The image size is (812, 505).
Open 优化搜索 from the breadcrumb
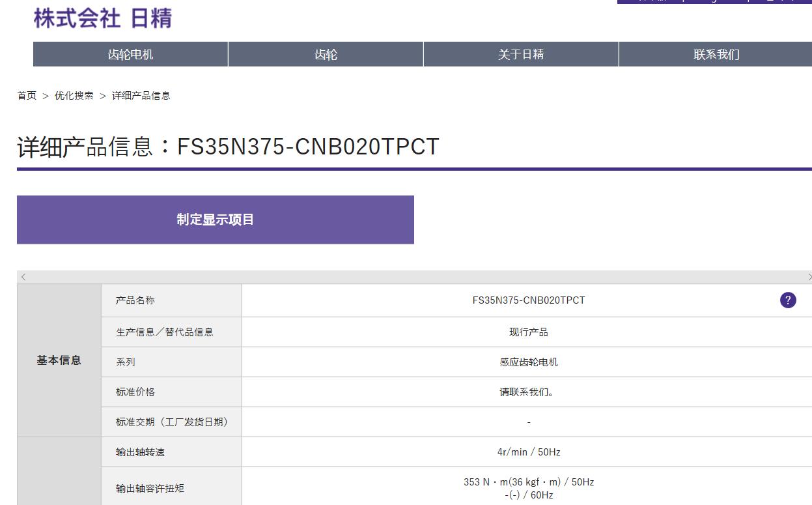click(74, 95)
